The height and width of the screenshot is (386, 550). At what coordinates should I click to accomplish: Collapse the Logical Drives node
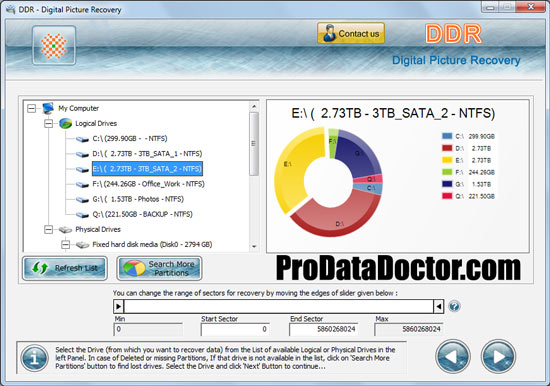48,124
